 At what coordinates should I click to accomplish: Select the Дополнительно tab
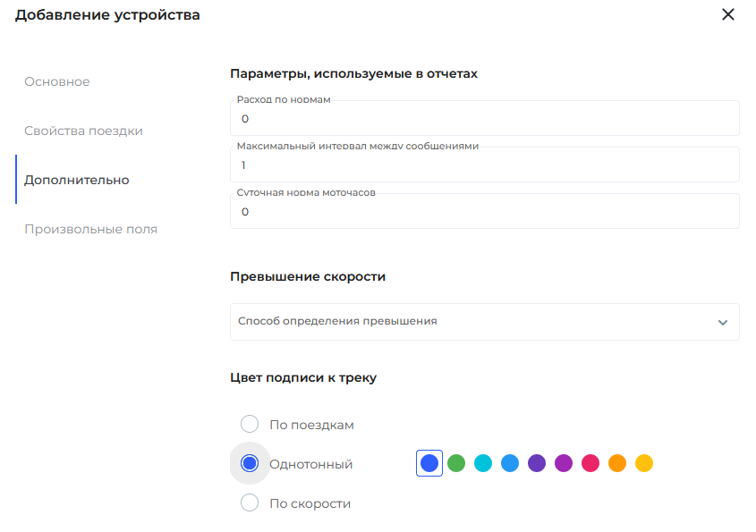[77, 180]
